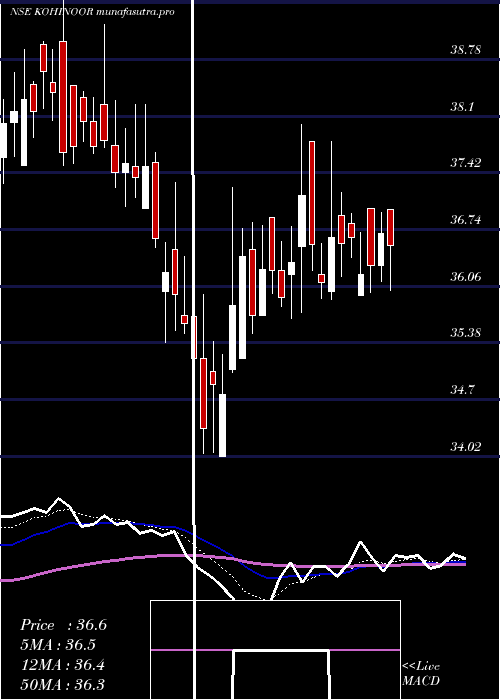Click the 50MA : 36.3 readout
Image resolution: width=500 pixels, height=700 pixels.
coord(62,685)
